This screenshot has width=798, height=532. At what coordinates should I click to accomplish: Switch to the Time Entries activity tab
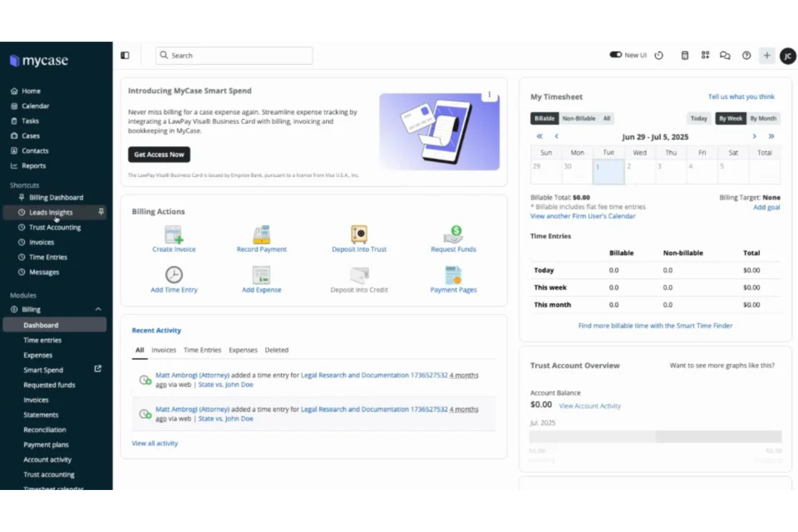[x=202, y=350]
